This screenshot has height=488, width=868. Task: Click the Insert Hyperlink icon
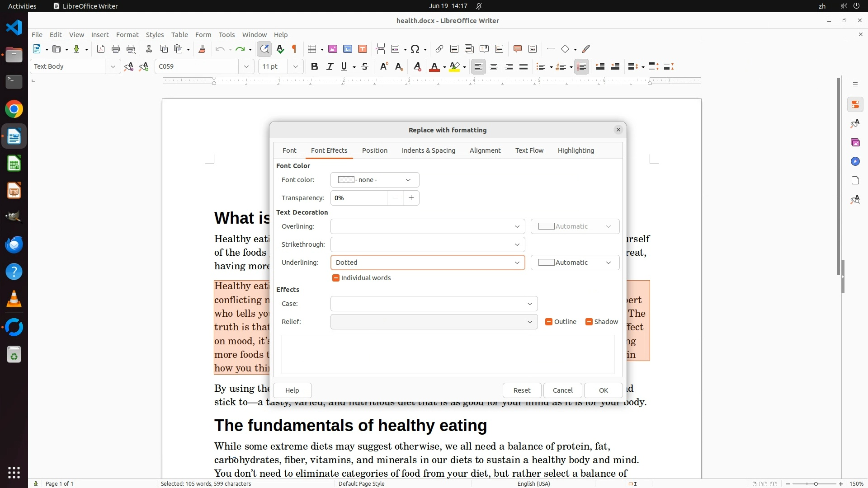point(439,49)
